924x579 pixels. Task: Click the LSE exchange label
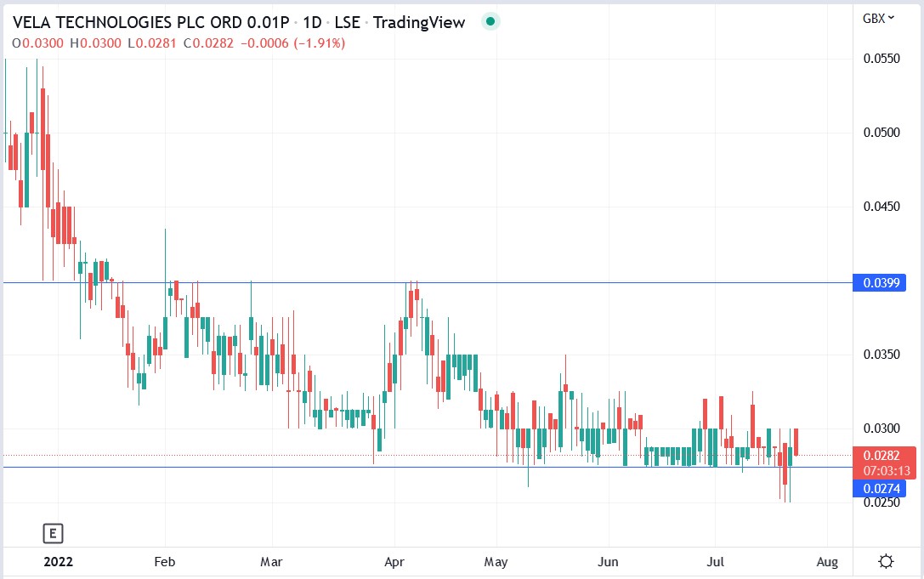(x=347, y=22)
